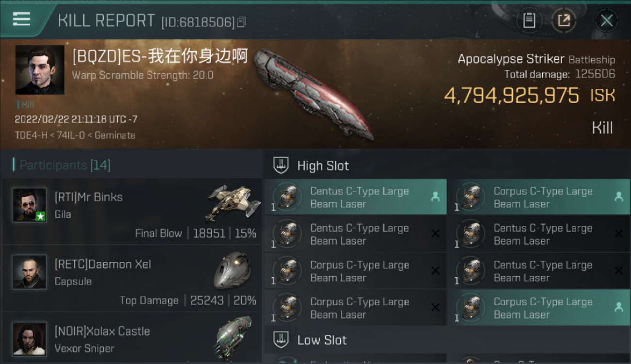
Task: Select the bottom-right highlighted Corpus C-Type laser
Action: click(539, 308)
